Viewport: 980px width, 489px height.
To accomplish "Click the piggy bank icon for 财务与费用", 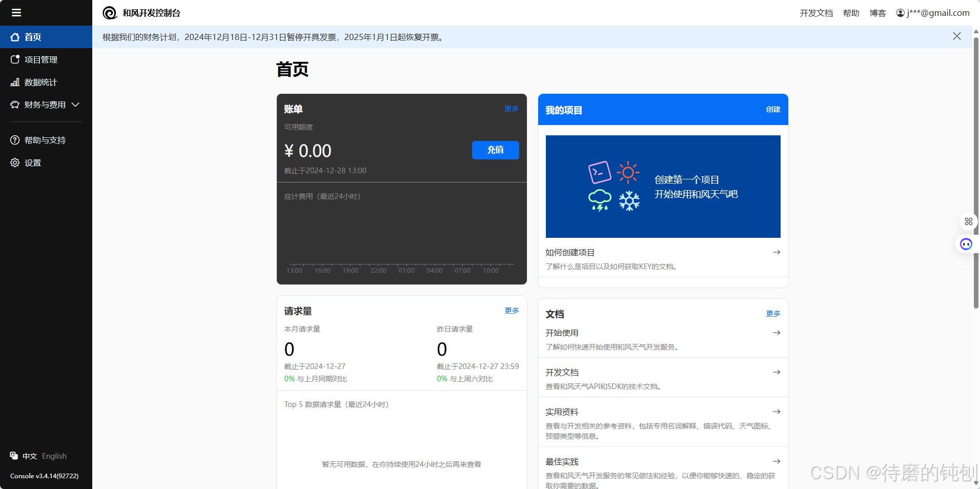I will [x=15, y=105].
